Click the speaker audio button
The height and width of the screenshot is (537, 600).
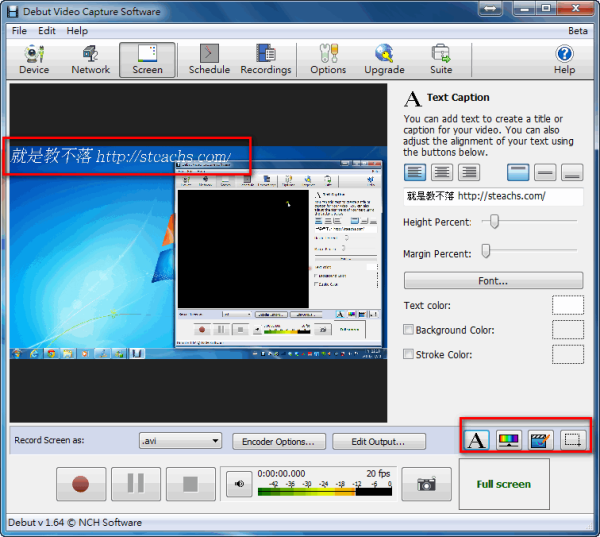pos(239,484)
